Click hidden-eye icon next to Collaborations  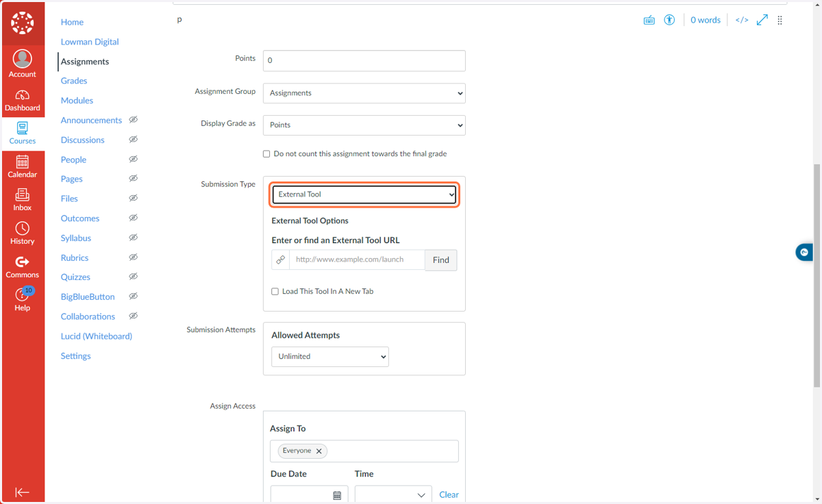[x=134, y=316]
